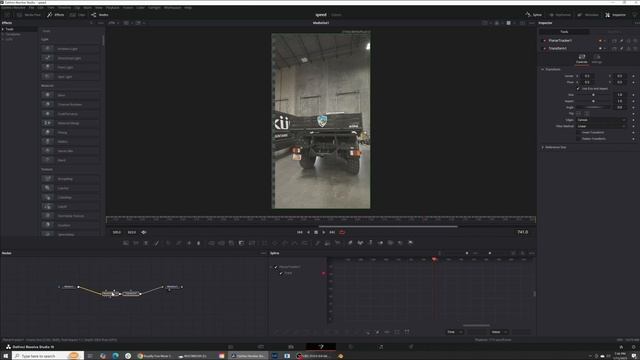Toggle loop playback button
The height and width of the screenshot is (360, 640).
(342, 232)
